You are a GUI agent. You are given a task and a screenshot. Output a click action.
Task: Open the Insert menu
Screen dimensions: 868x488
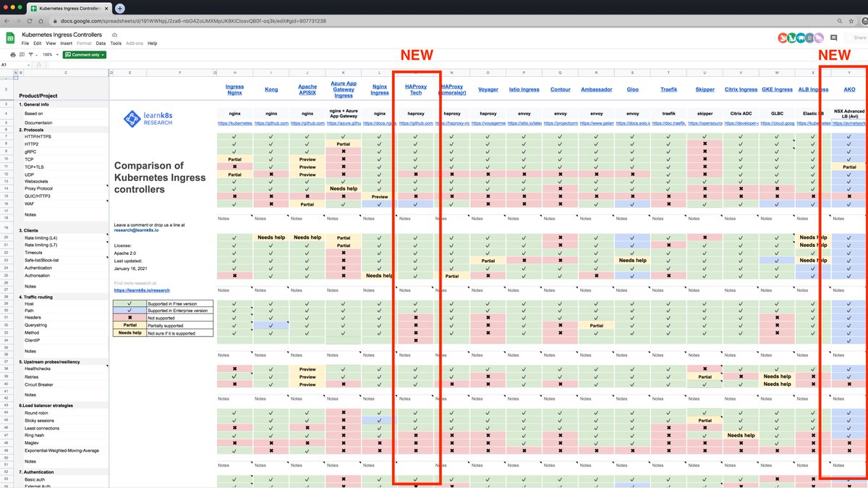[67, 43]
